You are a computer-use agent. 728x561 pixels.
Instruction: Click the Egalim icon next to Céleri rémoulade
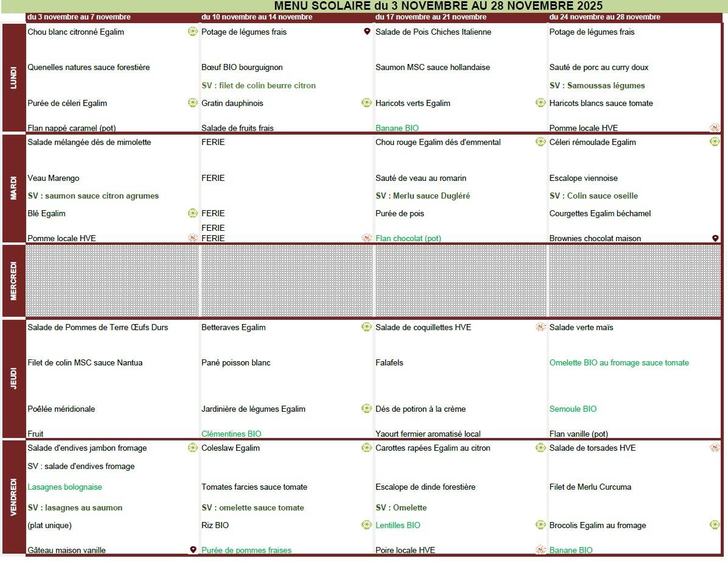(x=715, y=142)
